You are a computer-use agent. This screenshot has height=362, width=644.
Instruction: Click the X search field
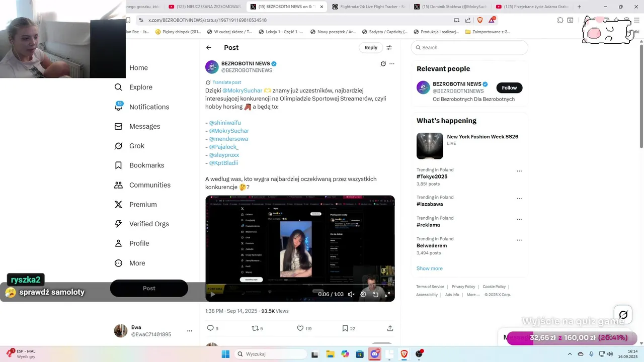click(x=469, y=48)
